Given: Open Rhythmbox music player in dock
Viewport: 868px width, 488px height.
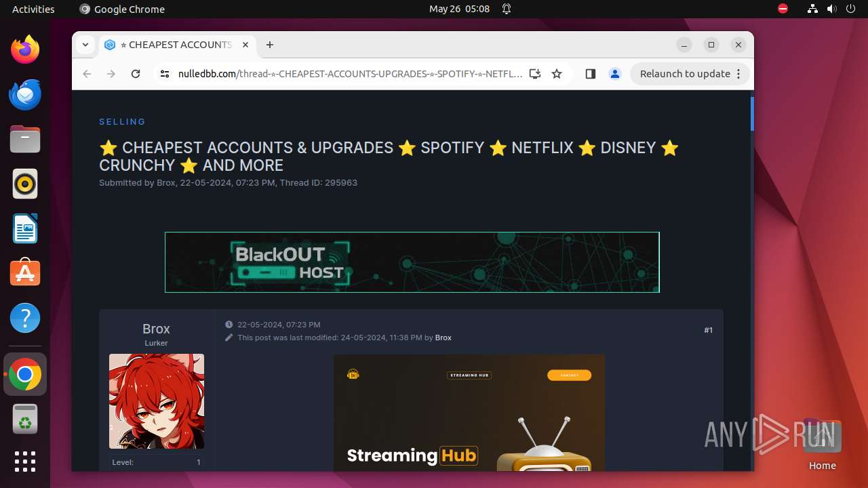Looking at the screenshot, I should 25,184.
